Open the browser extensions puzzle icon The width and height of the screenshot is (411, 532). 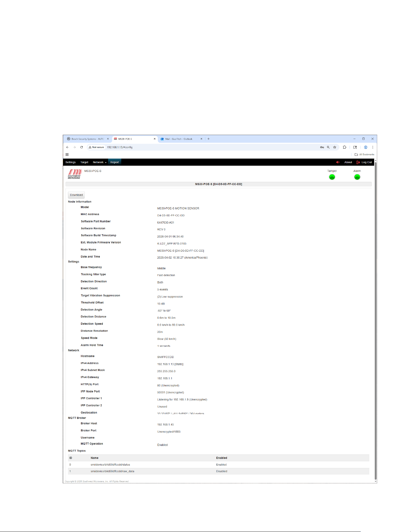coord(344,147)
